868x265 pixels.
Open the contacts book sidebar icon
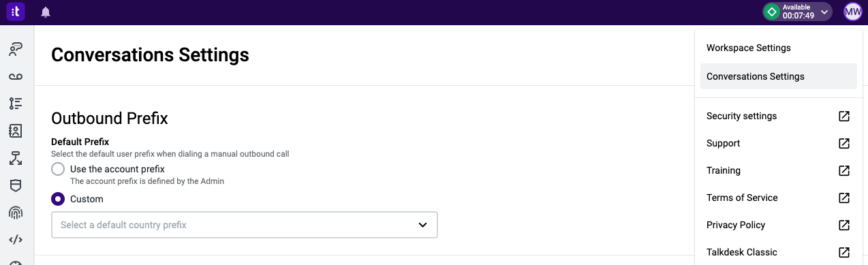coord(16,131)
